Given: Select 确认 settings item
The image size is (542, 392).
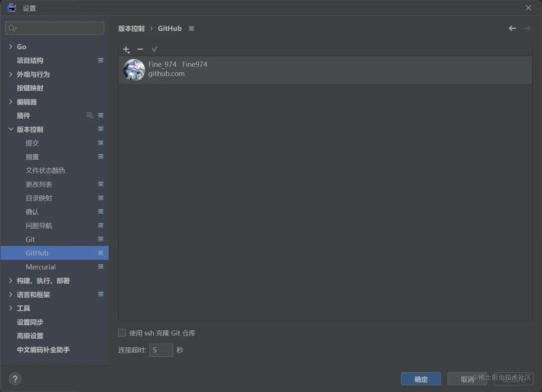Looking at the screenshot, I should pyautogui.click(x=32, y=212).
